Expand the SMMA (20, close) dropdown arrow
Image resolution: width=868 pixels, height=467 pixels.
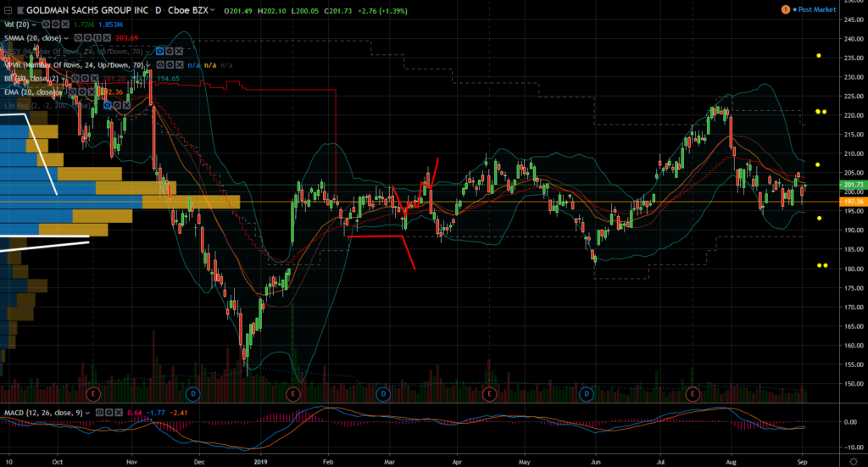(x=66, y=38)
